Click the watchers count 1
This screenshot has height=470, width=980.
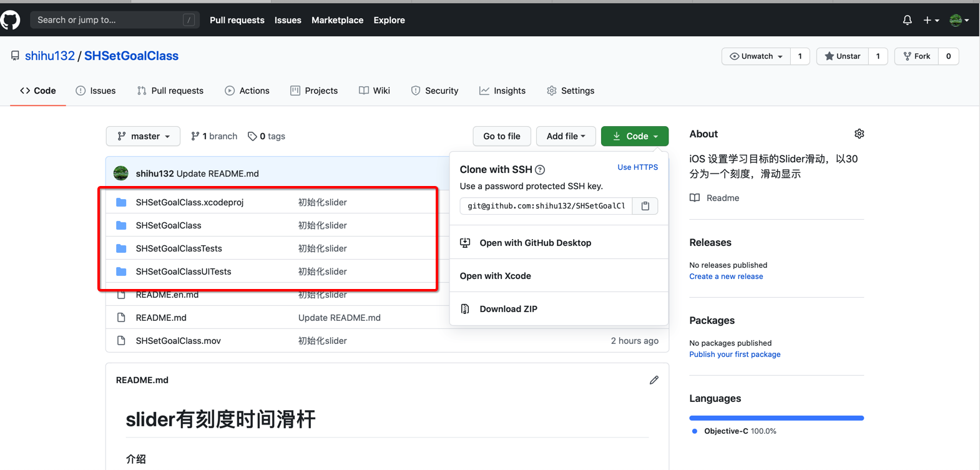point(800,56)
